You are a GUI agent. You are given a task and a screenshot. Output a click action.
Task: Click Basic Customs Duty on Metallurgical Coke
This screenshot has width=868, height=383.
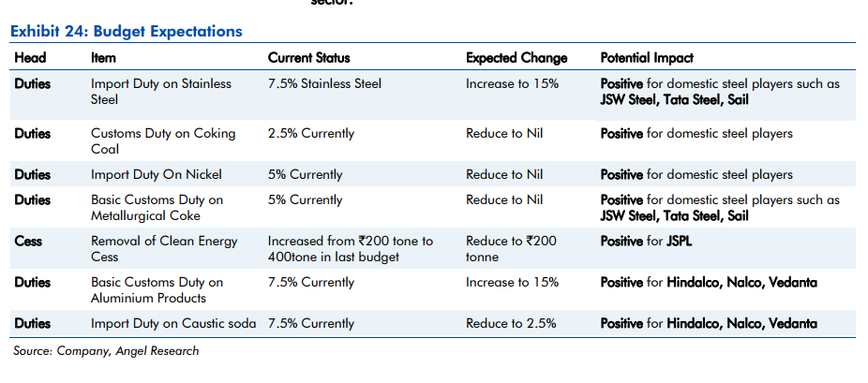tap(157, 207)
